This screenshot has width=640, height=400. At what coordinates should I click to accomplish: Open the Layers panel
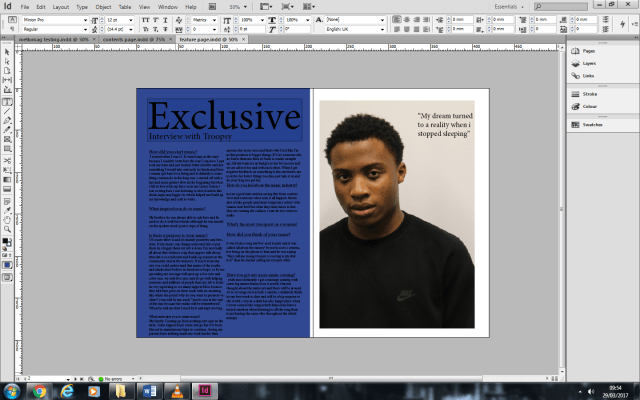coord(588,62)
